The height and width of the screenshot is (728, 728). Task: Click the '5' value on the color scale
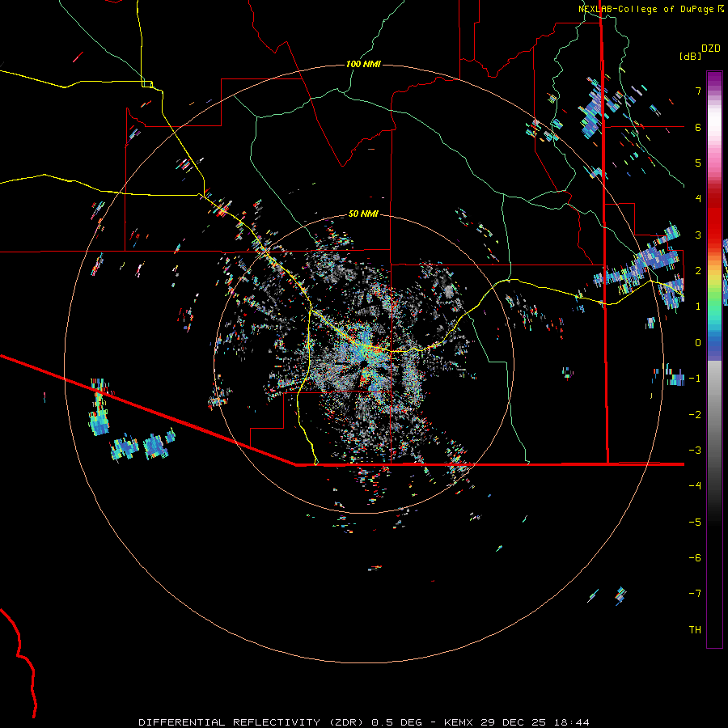(x=698, y=163)
